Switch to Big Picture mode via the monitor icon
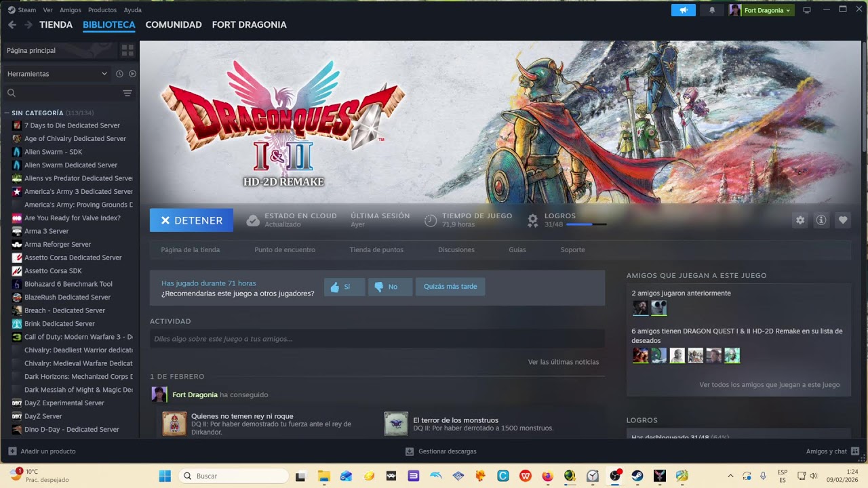 click(806, 10)
